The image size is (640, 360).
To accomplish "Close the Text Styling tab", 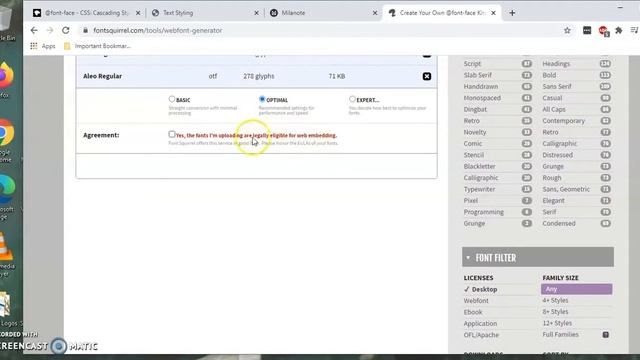I will click(x=256, y=13).
